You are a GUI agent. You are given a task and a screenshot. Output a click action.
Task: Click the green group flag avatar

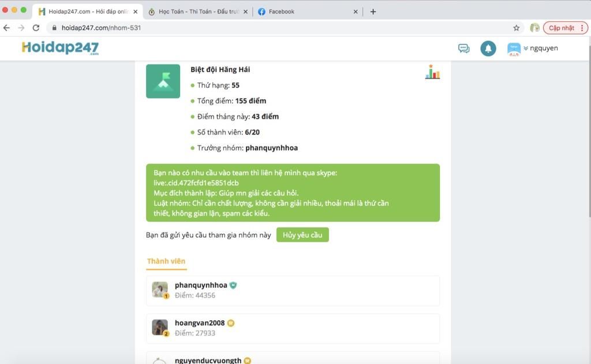[x=163, y=81]
